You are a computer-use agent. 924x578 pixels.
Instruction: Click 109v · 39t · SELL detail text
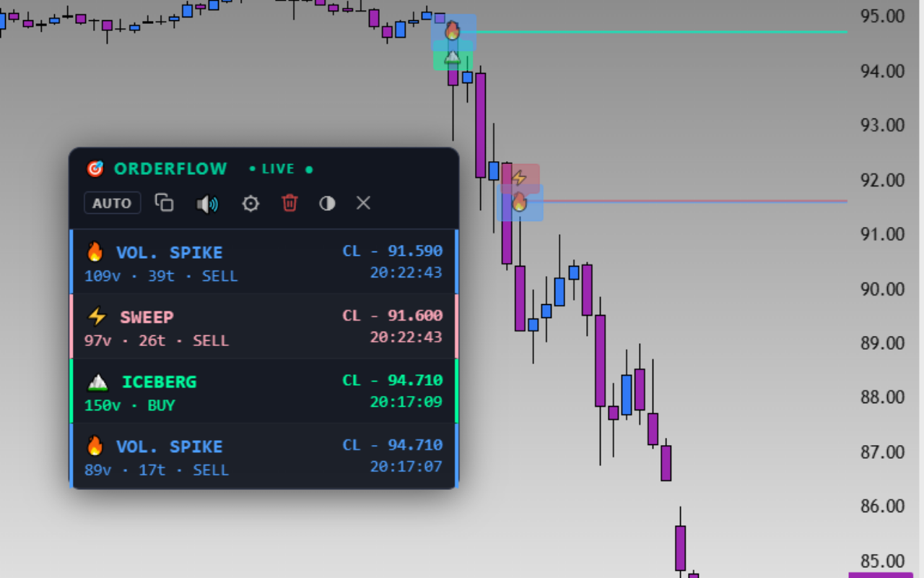coord(161,276)
